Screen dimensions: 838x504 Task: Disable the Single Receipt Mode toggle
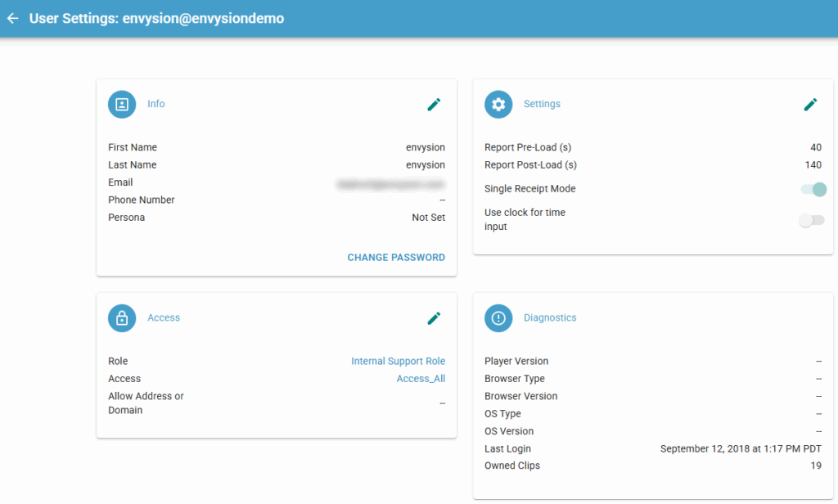[x=813, y=189]
